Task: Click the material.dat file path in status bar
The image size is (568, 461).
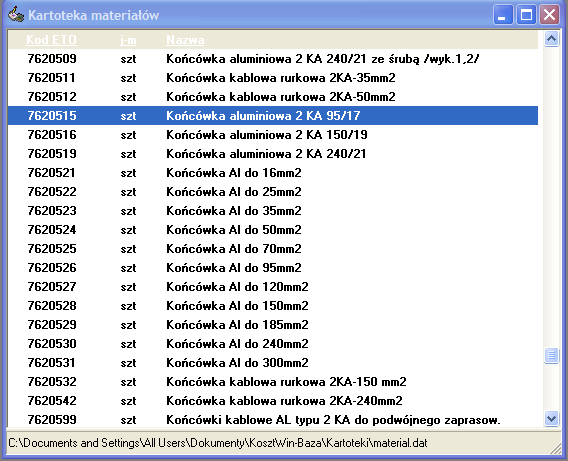Action: click(x=218, y=443)
